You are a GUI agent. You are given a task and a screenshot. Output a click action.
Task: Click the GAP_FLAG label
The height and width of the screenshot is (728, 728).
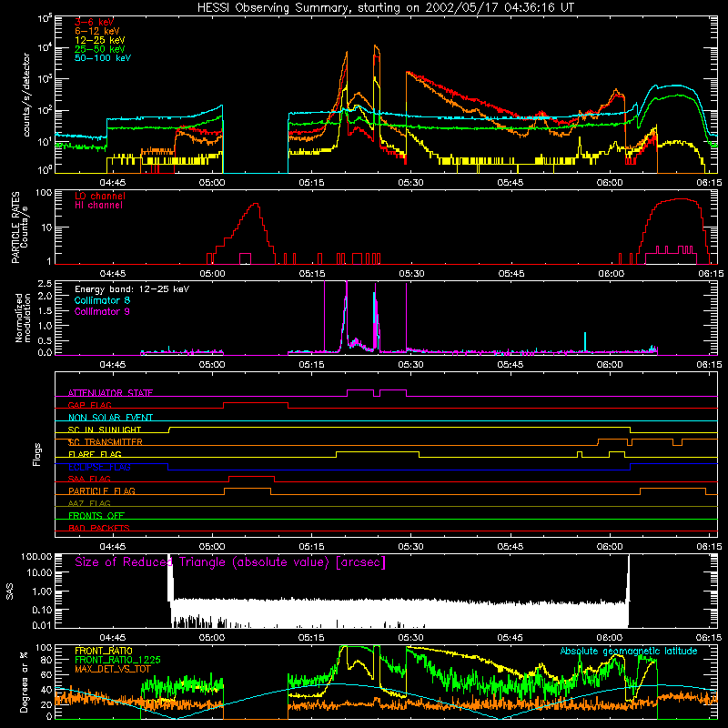89,405
